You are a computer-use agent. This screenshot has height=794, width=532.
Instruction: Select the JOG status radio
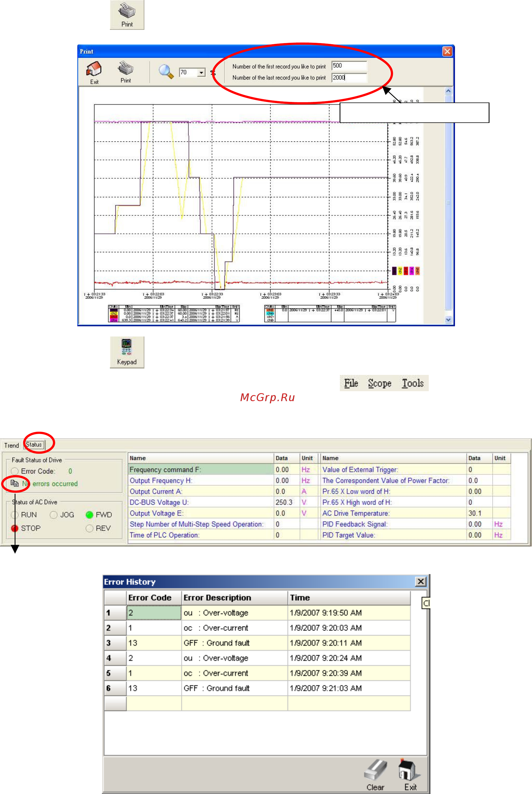coord(53,515)
